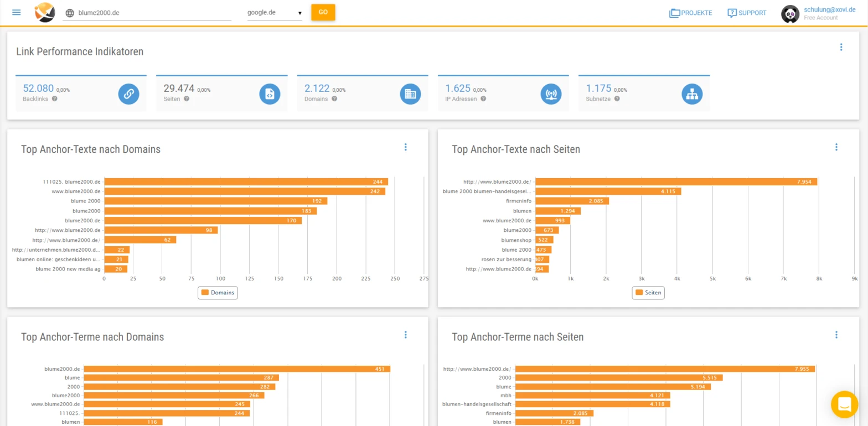The width and height of the screenshot is (868, 426).
Task: Open options menu for Link Performance Indikatoren
Action: pos(841,48)
